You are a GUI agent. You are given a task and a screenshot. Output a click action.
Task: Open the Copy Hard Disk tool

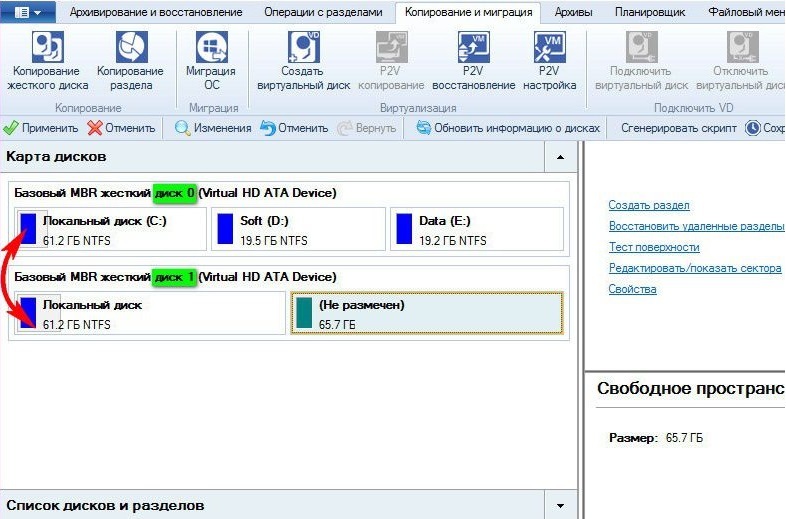(x=48, y=61)
